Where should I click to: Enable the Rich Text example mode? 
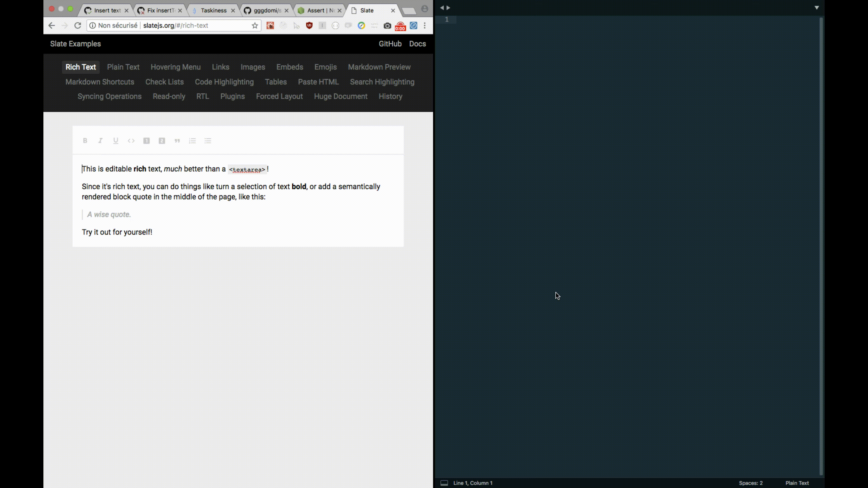point(80,67)
